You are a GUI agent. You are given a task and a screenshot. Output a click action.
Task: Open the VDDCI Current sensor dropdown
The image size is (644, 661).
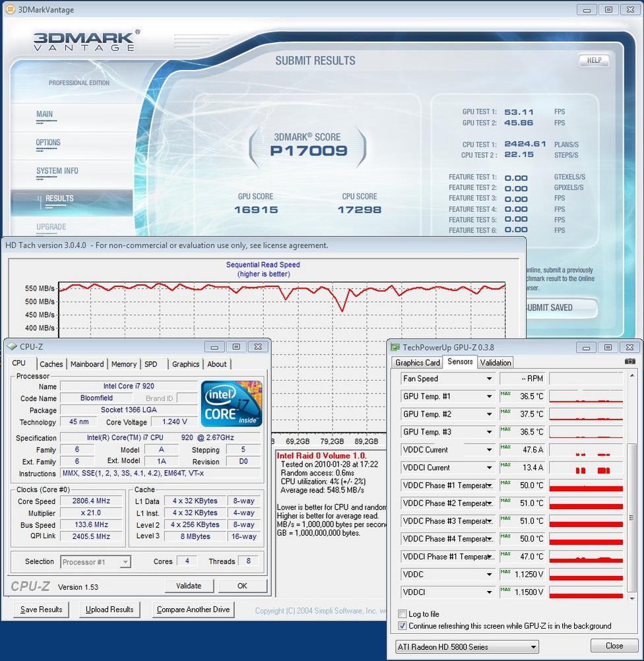click(x=490, y=468)
